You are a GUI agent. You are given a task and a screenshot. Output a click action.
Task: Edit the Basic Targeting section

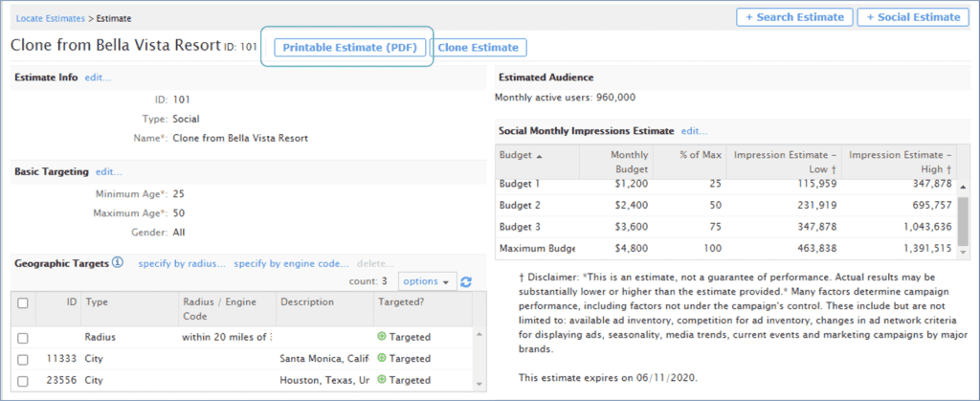(109, 171)
